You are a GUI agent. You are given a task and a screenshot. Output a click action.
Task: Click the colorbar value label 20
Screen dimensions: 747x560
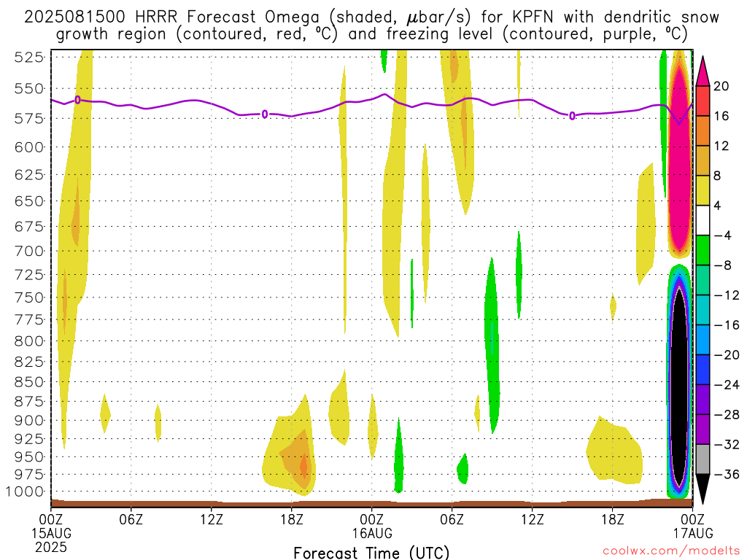coord(721,86)
